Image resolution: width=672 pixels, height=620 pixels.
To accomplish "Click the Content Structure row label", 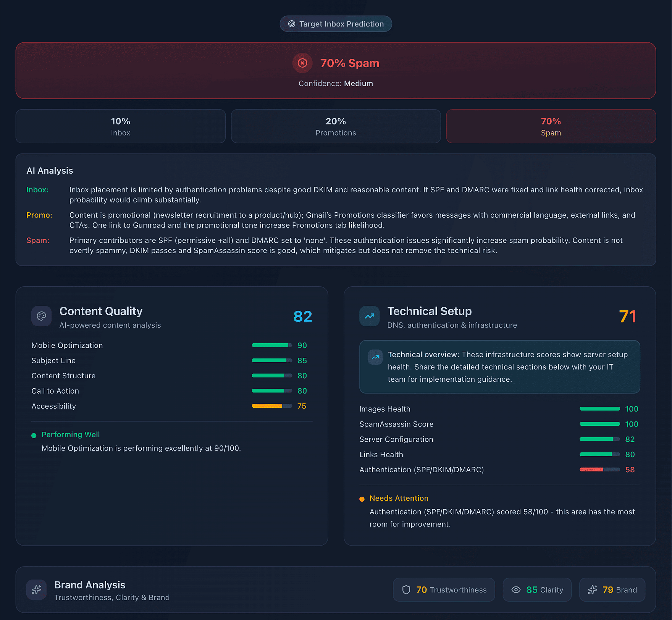I will tap(63, 376).
